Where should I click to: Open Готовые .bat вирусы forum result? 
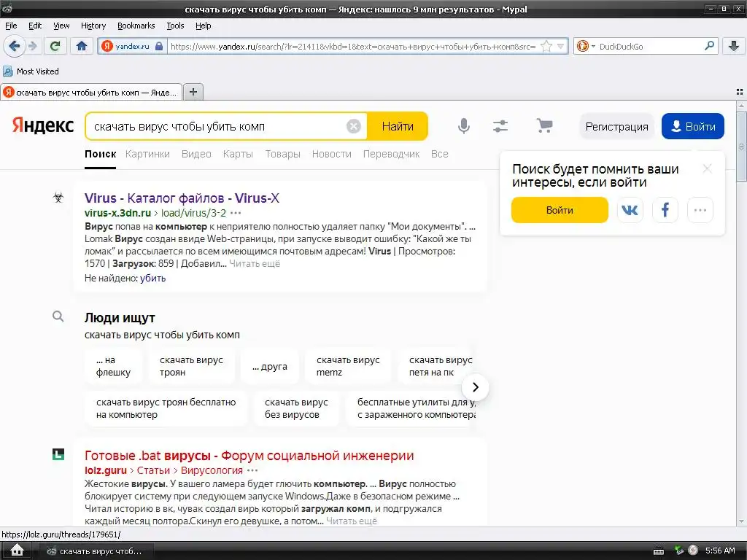[249, 455]
